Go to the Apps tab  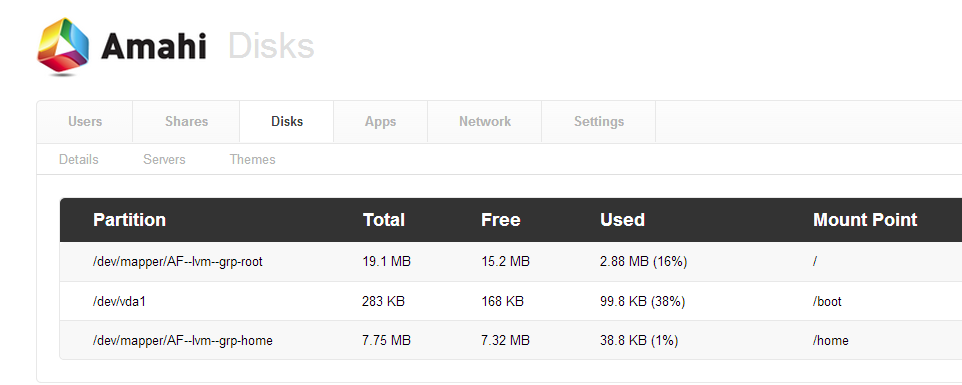[380, 121]
